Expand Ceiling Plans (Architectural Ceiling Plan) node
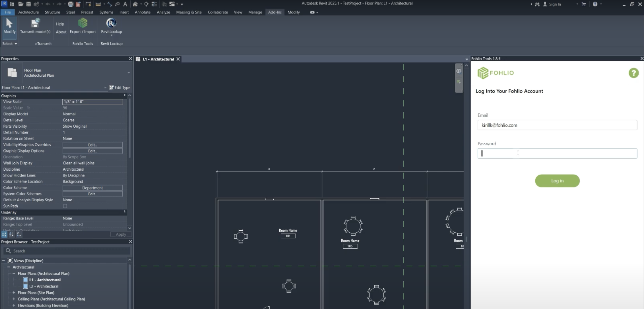Image resolution: width=644 pixels, height=309 pixels. coord(14,299)
